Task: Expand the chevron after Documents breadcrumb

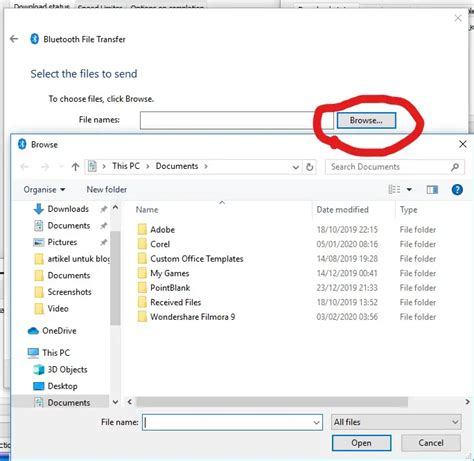Action: (x=206, y=166)
